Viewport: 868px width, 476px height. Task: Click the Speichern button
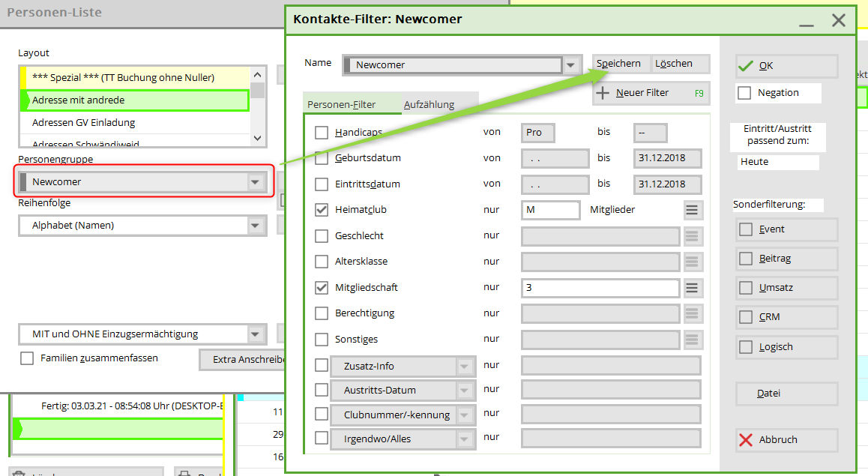click(619, 64)
